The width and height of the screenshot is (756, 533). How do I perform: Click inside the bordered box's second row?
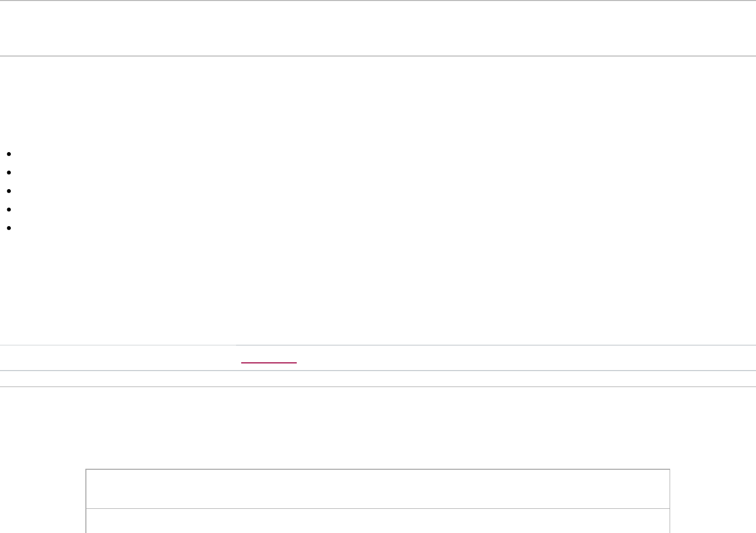coord(377,521)
